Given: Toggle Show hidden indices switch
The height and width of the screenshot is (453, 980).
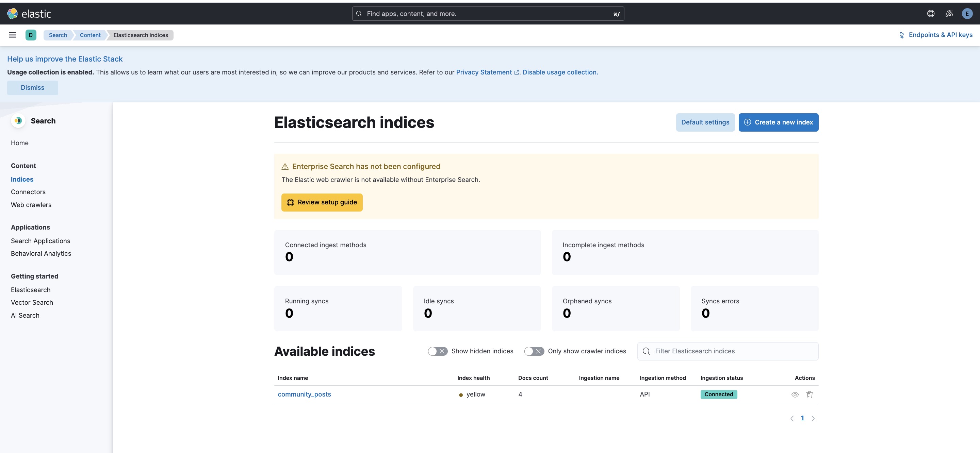Looking at the screenshot, I should [438, 351].
